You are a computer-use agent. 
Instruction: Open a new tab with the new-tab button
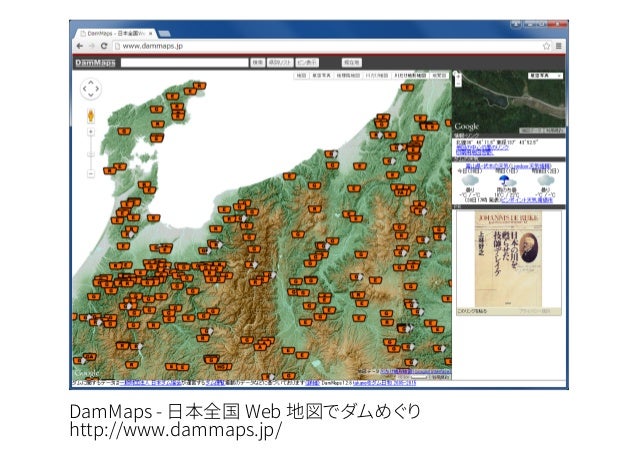(x=164, y=33)
